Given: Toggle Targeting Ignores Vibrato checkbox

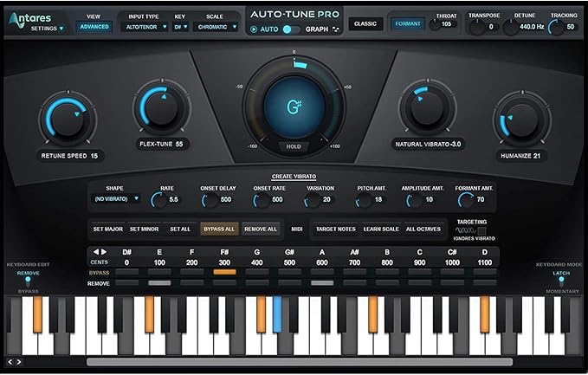Looking at the screenshot, I should (x=481, y=231).
